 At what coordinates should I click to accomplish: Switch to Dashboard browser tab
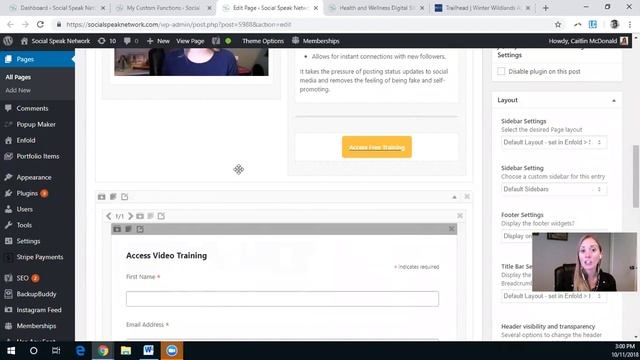coord(57,8)
